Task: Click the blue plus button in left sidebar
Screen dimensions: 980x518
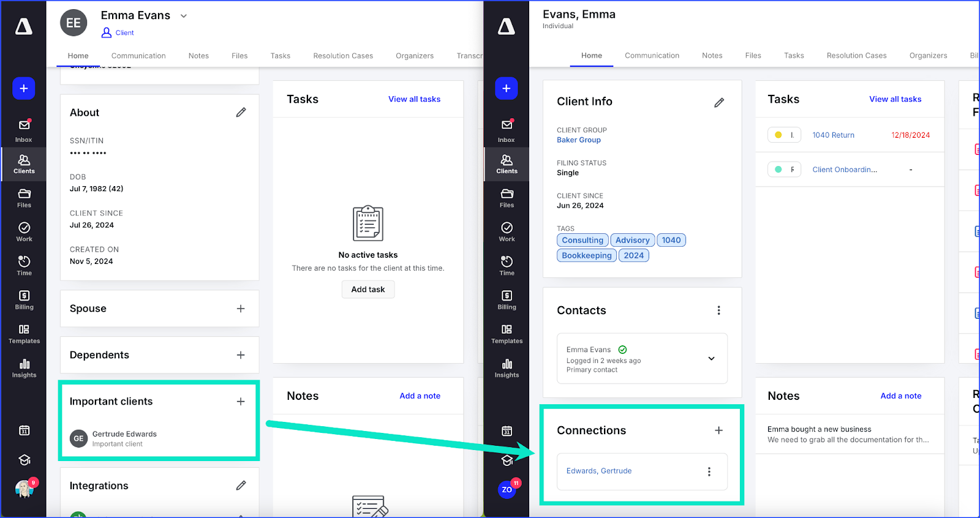Action: pos(24,88)
